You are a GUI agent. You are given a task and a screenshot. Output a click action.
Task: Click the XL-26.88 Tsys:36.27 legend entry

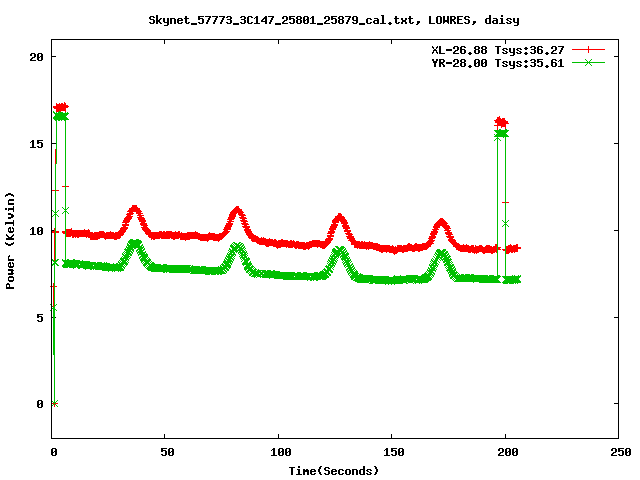(x=498, y=50)
